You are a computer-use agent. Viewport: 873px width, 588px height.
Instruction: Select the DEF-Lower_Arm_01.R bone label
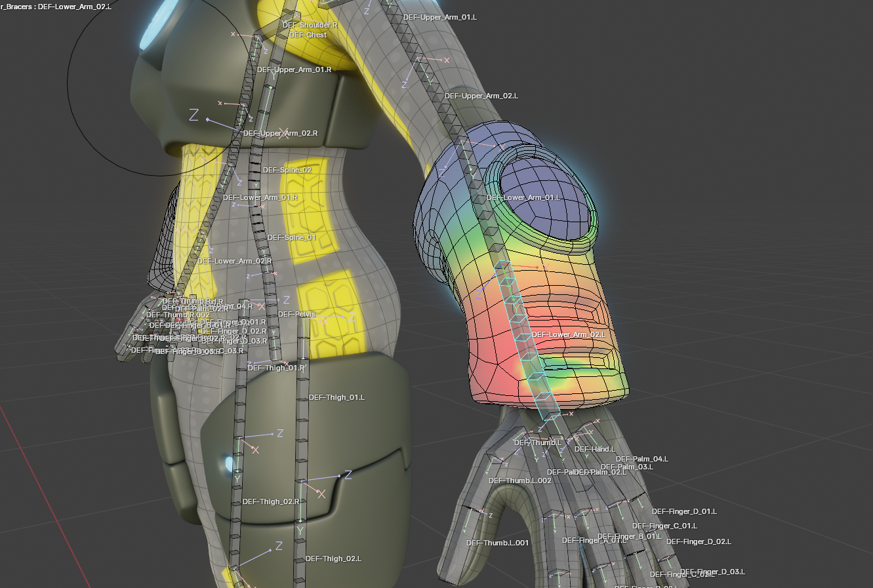[260, 197]
